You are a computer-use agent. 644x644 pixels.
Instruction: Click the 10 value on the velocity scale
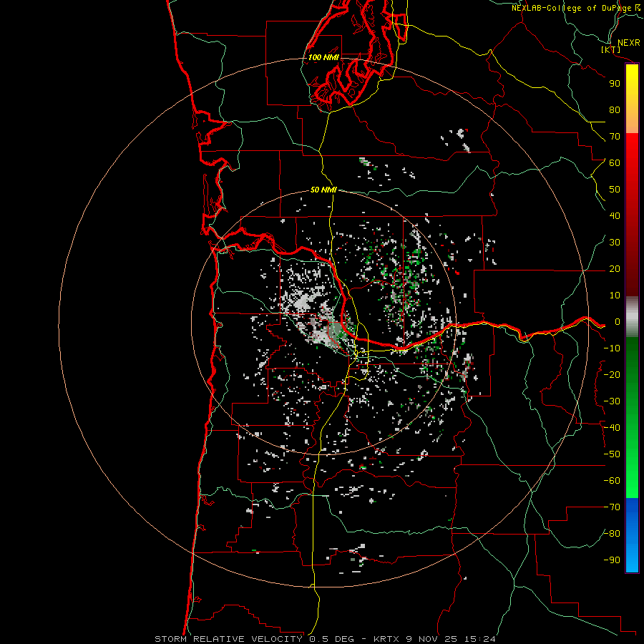click(x=615, y=296)
